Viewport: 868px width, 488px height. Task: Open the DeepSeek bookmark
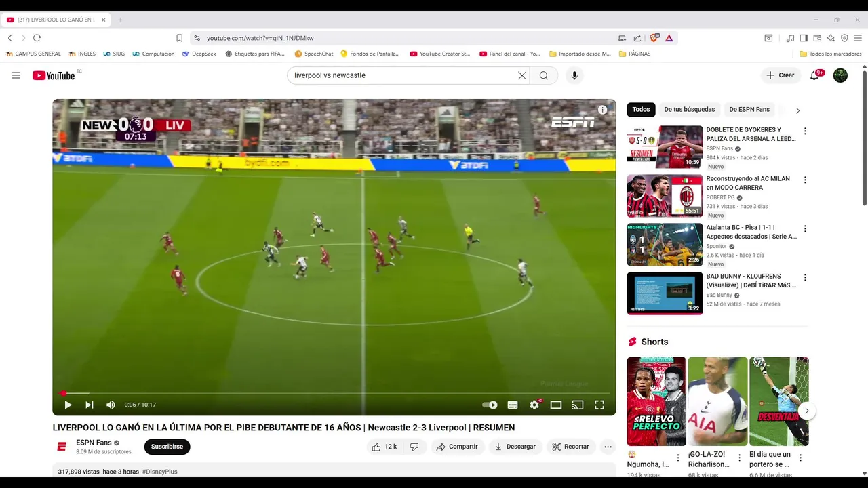[199, 54]
